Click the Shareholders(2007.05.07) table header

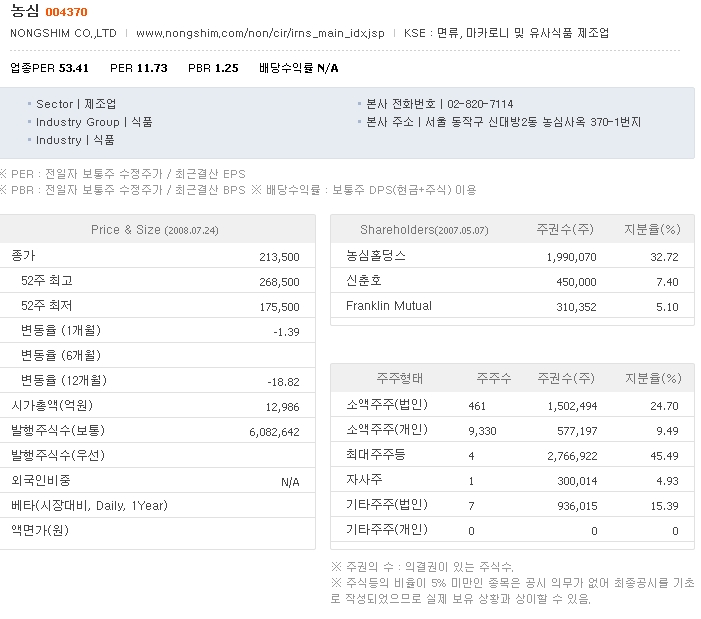(424, 230)
